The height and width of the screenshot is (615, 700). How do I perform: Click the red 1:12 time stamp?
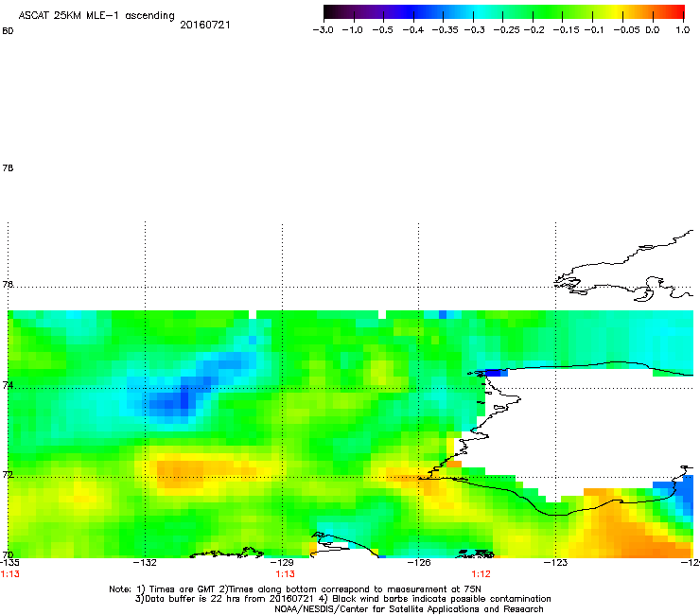[x=481, y=574]
